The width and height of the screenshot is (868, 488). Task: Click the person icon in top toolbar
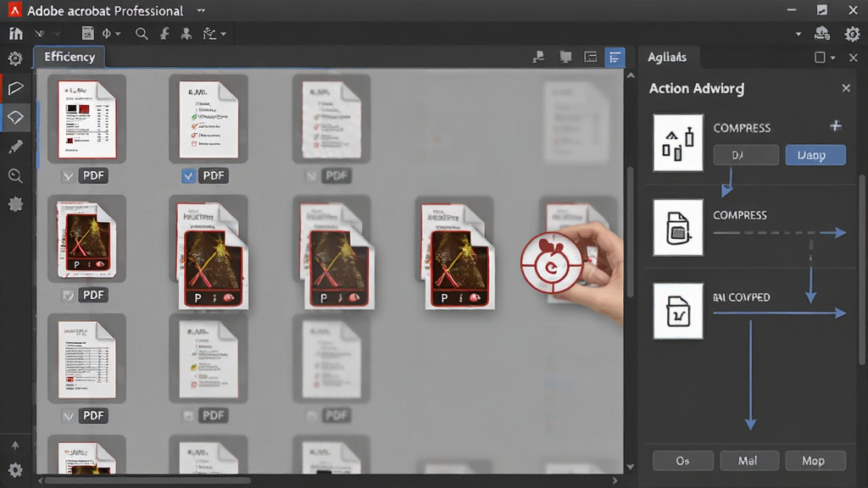(186, 34)
